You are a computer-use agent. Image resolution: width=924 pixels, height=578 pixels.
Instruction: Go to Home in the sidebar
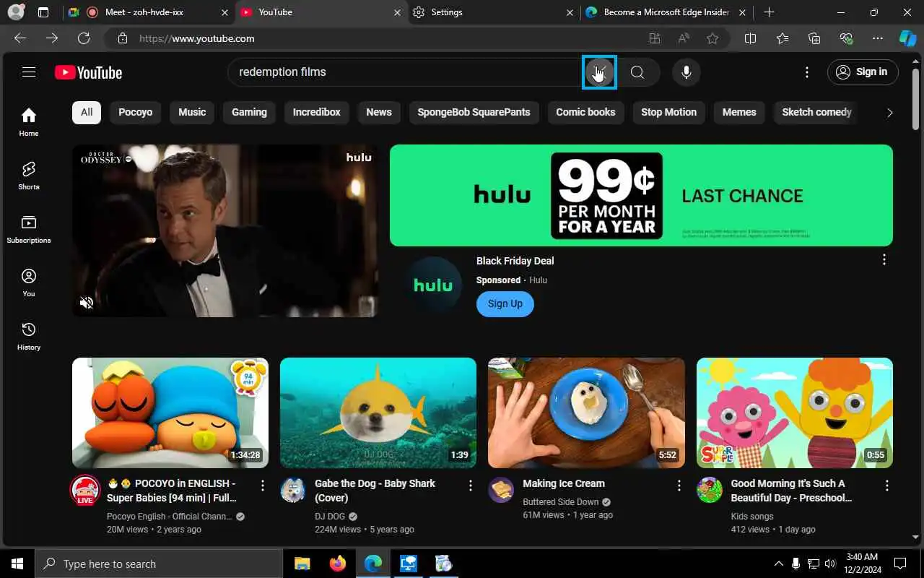click(x=29, y=121)
